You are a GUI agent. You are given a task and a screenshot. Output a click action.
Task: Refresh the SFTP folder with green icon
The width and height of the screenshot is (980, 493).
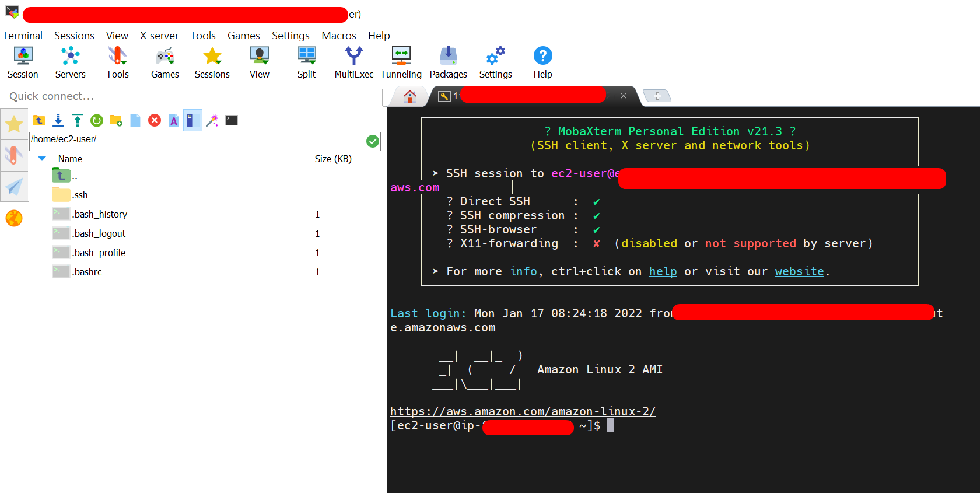click(x=97, y=120)
